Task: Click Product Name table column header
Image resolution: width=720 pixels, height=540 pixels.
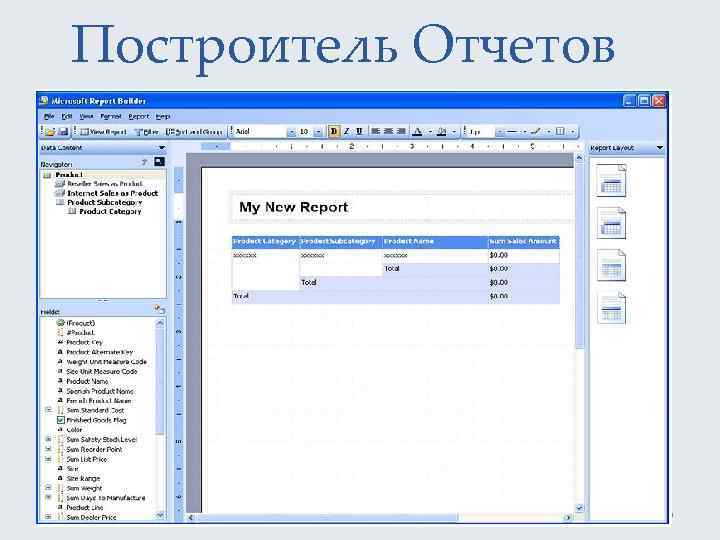Action: [x=435, y=242]
